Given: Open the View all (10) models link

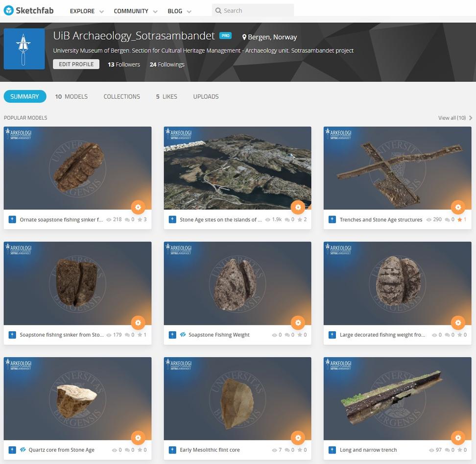Looking at the screenshot, I should pyautogui.click(x=452, y=118).
